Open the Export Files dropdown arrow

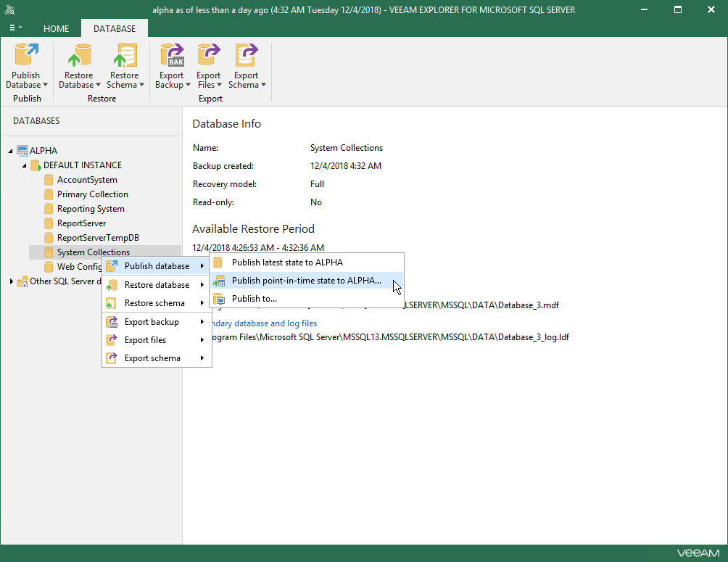(219, 85)
